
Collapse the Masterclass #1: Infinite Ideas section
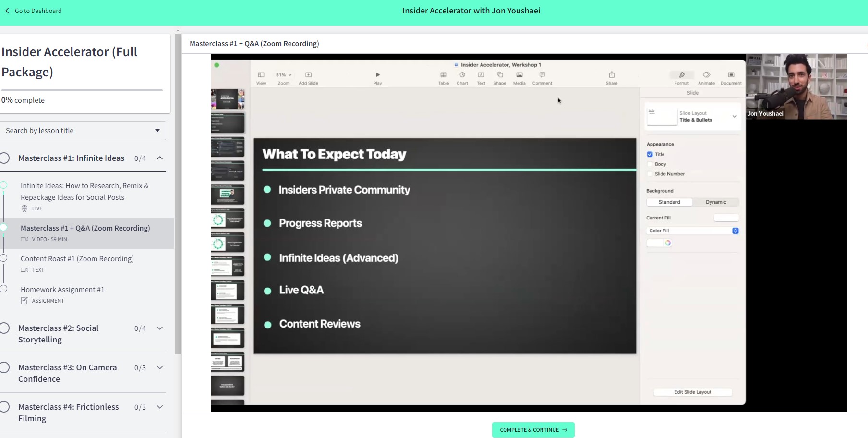(x=160, y=158)
